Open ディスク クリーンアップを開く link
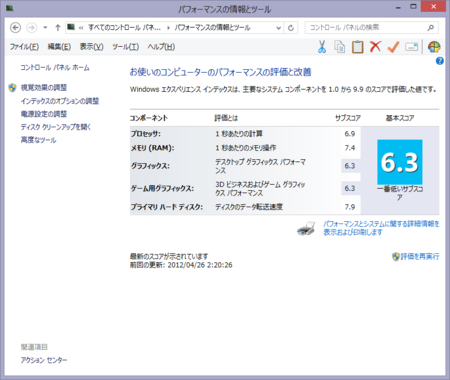This screenshot has height=380, width=450. [56, 127]
